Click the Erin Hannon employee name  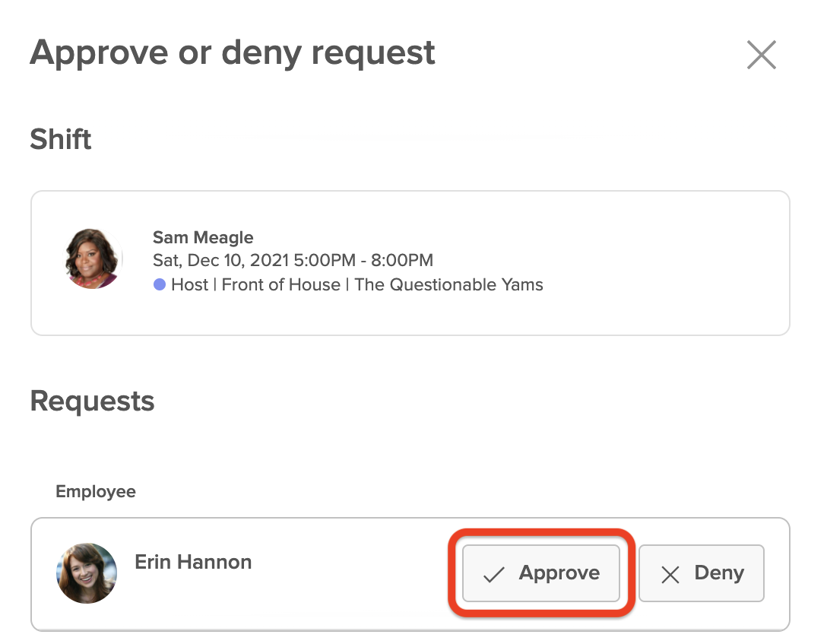[x=193, y=562]
